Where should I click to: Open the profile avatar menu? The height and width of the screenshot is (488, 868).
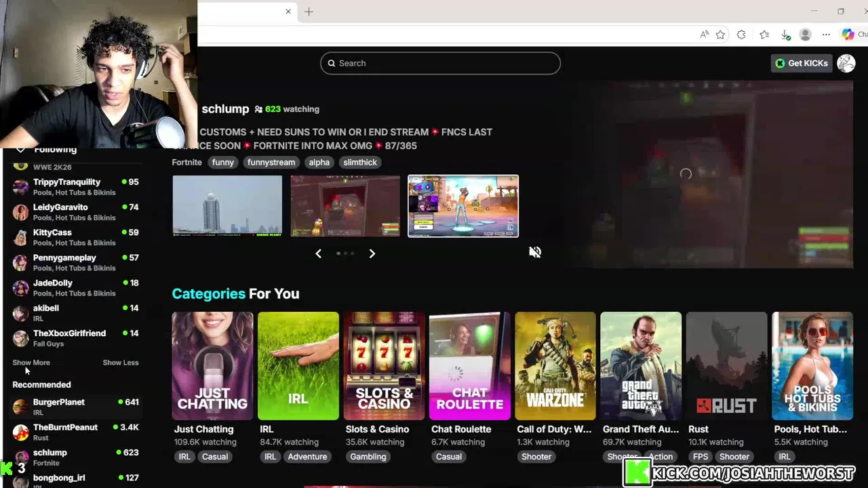point(846,63)
